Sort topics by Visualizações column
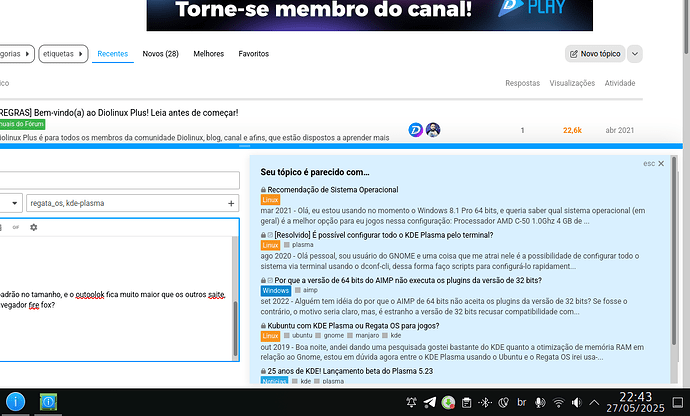This screenshot has height=416, width=690. pyautogui.click(x=572, y=83)
